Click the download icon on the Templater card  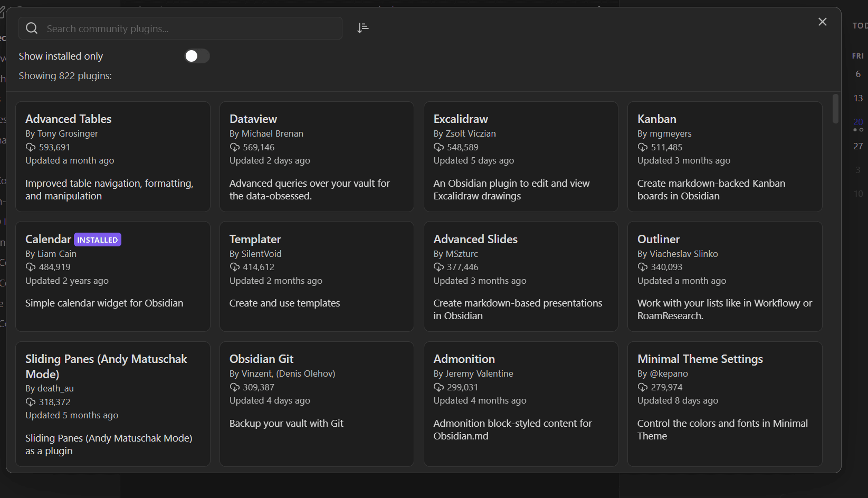coord(234,267)
